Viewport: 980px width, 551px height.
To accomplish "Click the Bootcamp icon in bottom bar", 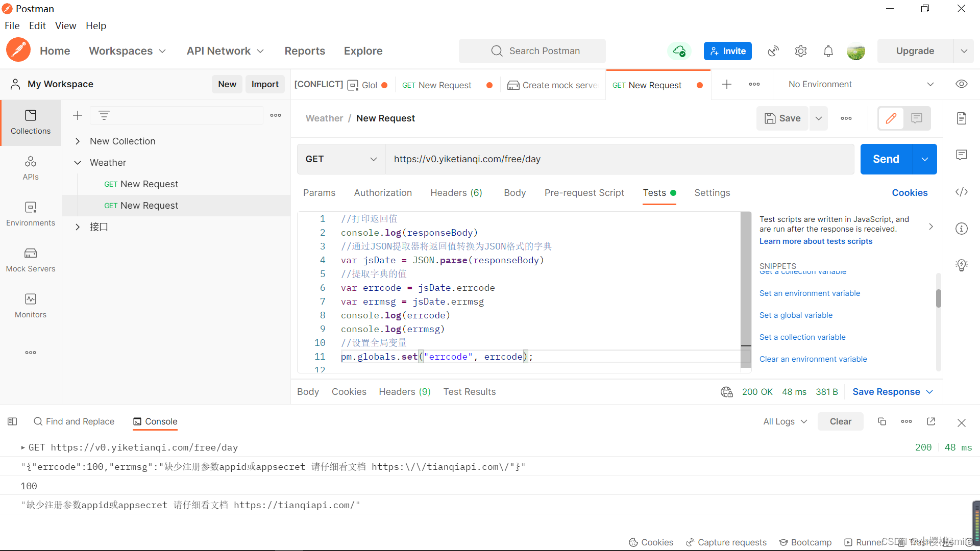I will [x=805, y=542].
